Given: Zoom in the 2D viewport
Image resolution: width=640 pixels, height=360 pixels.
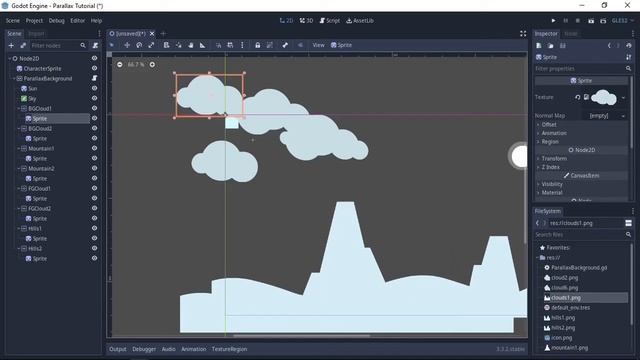Looking at the screenshot, I should coord(152,64).
